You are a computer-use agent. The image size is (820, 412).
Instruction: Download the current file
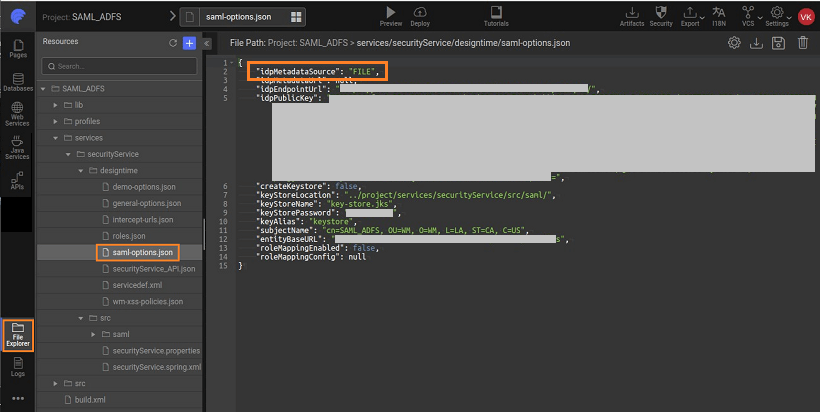(757, 43)
